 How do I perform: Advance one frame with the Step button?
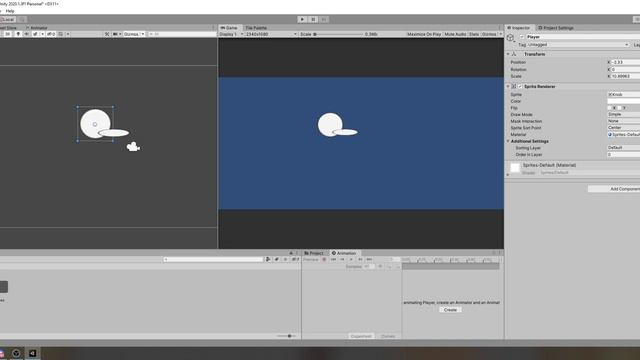pyautogui.click(x=324, y=20)
